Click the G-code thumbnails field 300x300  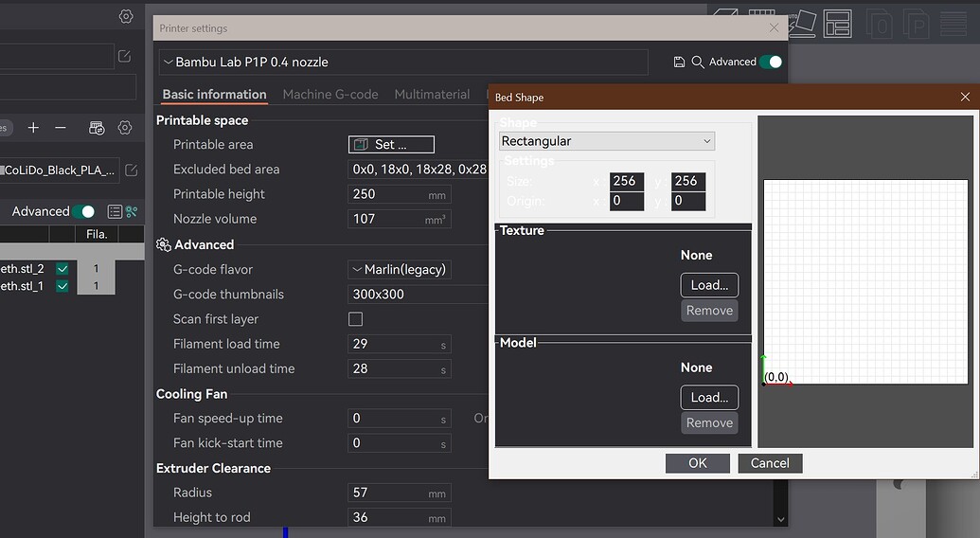[x=418, y=295]
